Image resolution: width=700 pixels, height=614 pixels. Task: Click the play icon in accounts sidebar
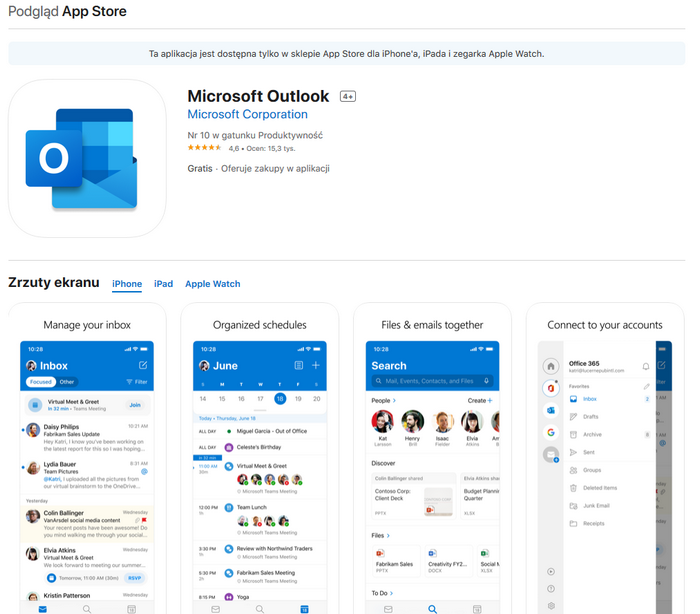click(x=551, y=572)
